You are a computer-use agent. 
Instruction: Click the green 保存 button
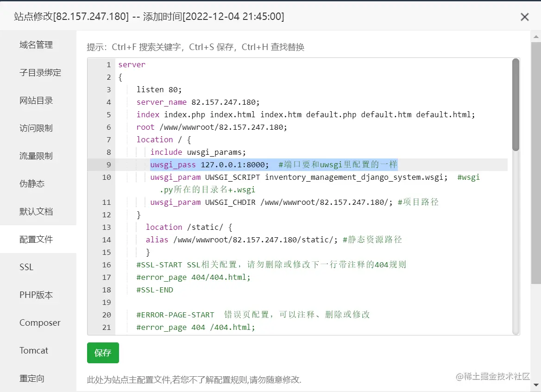pos(102,353)
